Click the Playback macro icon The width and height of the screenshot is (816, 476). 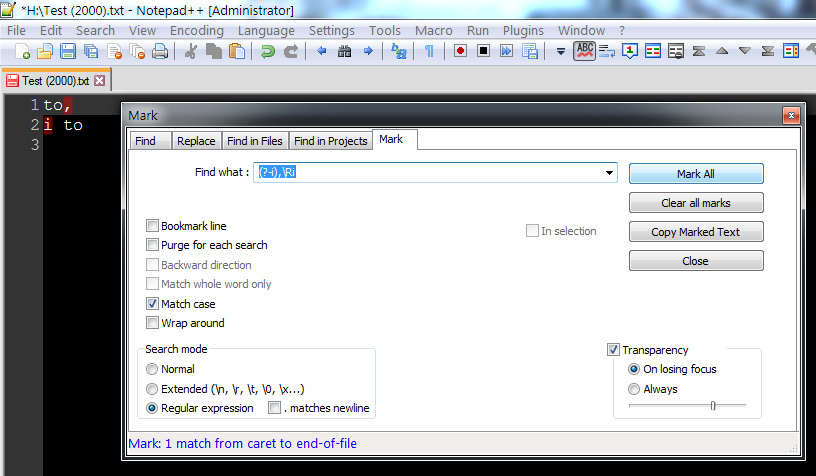(x=506, y=51)
